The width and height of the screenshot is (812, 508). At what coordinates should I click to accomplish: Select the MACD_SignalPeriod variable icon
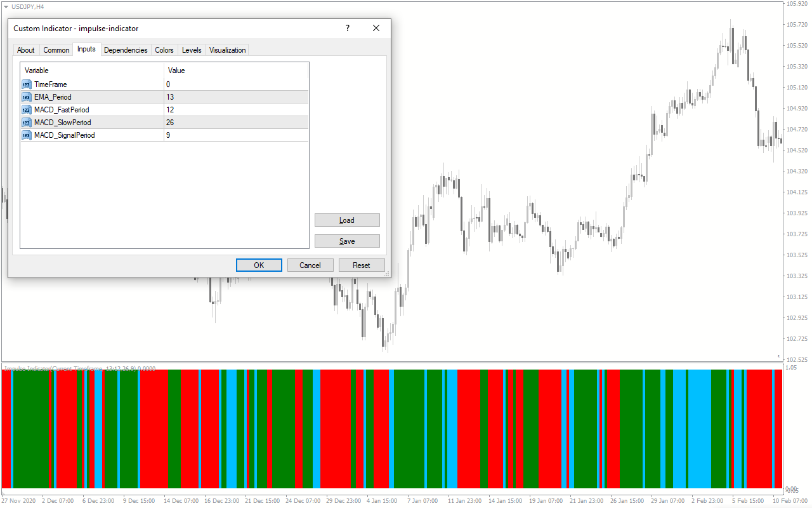tap(26, 135)
